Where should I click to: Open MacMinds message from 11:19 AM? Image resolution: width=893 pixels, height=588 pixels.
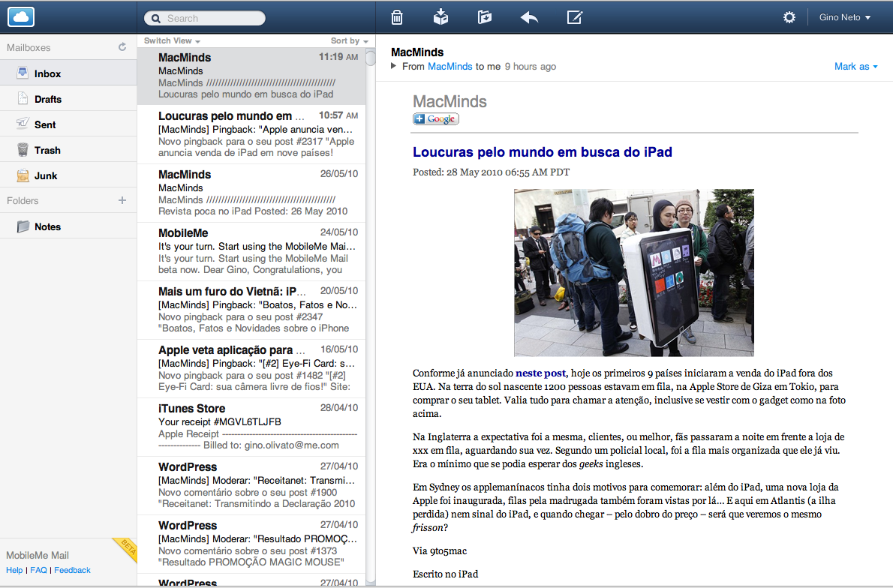[x=251, y=76]
